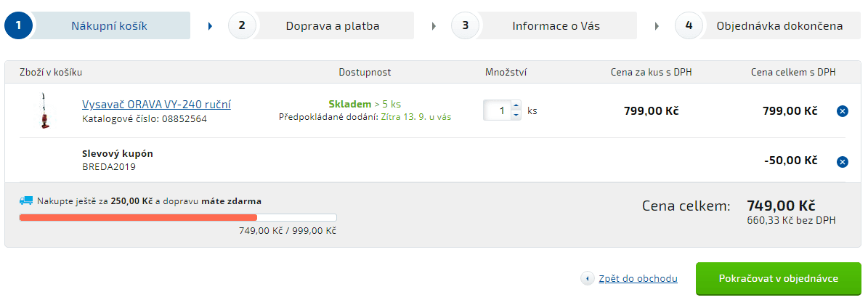This screenshot has height=308, width=868.
Task: Click the back arrow icon beside Zpět do obchodu
Action: (588, 279)
